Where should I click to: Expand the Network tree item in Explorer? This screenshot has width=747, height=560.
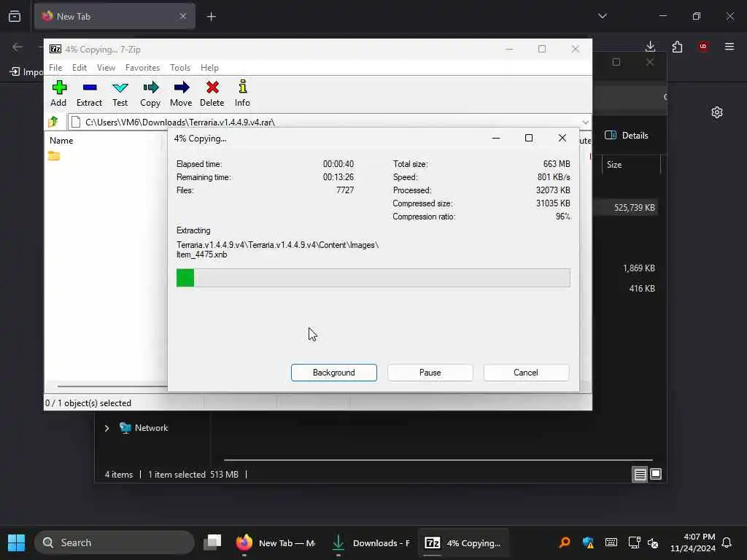107,428
